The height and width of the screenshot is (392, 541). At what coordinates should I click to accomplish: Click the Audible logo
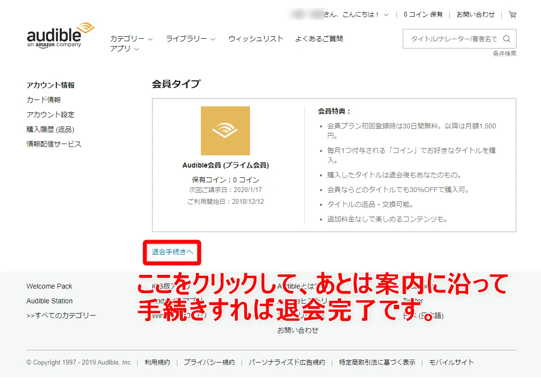click(x=60, y=35)
